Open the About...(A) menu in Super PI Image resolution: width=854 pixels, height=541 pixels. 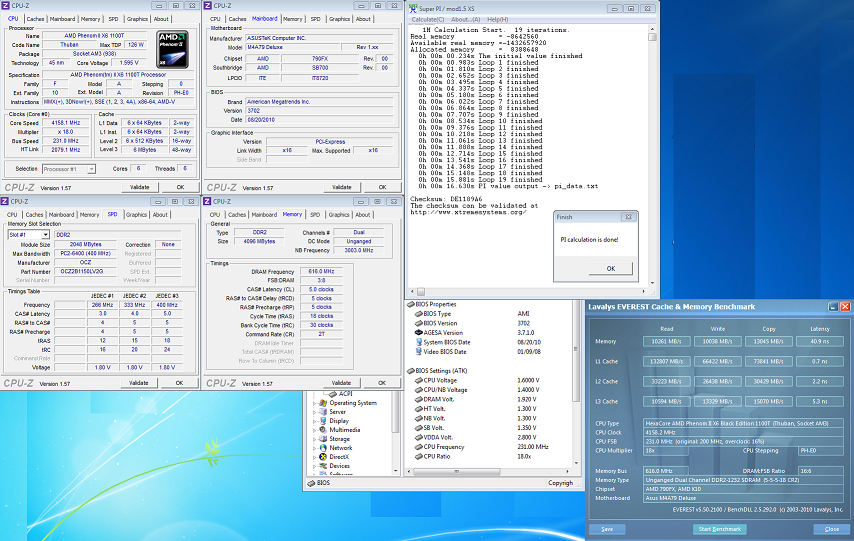pyautogui.click(x=465, y=20)
